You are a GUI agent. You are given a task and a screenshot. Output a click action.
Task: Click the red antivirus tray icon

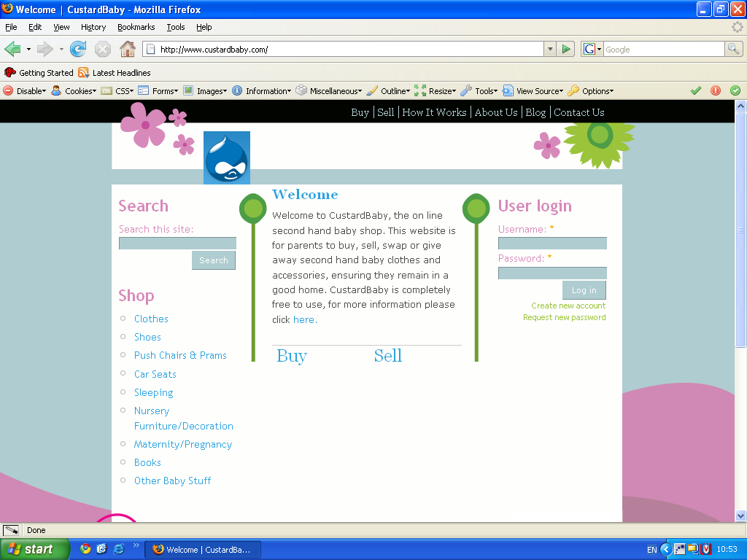[706, 550]
